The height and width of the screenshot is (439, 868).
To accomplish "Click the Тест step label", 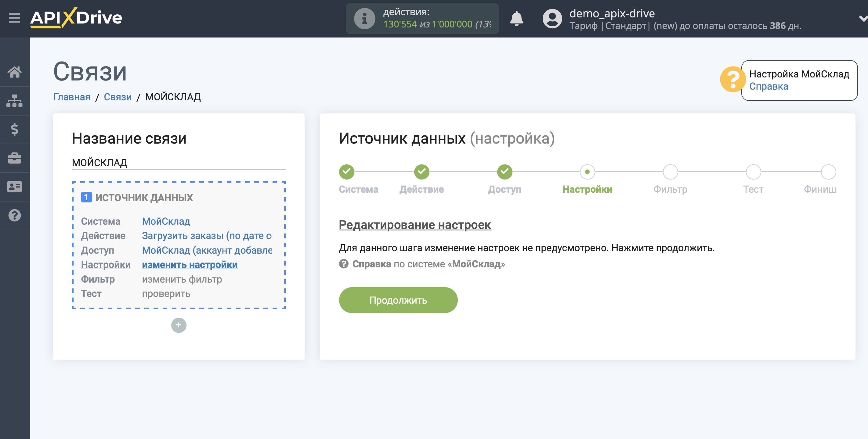I will click(753, 189).
